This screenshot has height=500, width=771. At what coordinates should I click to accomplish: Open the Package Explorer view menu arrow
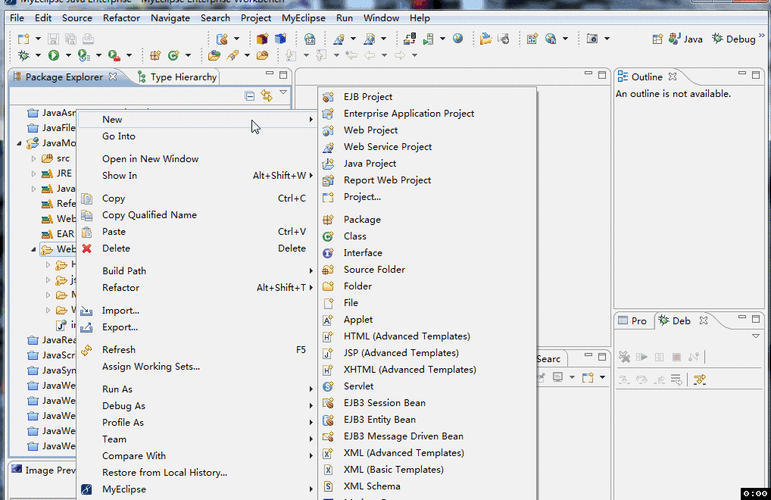click(283, 92)
